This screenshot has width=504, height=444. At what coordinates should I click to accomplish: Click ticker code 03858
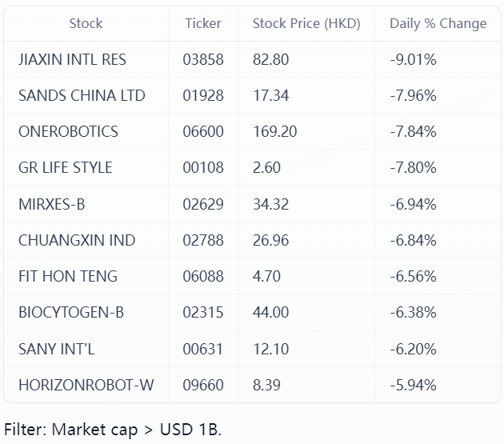(x=203, y=60)
